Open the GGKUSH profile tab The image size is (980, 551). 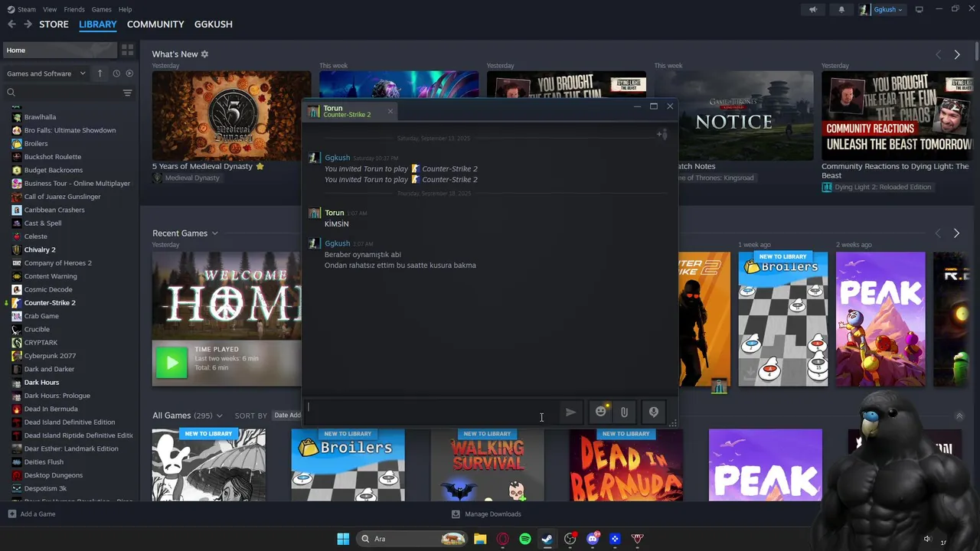(x=214, y=24)
